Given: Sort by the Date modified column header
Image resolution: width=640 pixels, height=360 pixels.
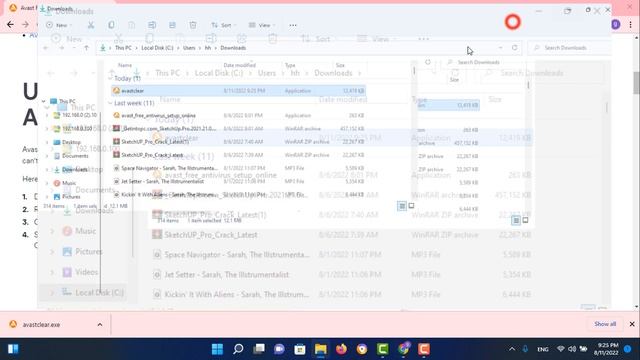Looking at the screenshot, I should click(240, 65).
